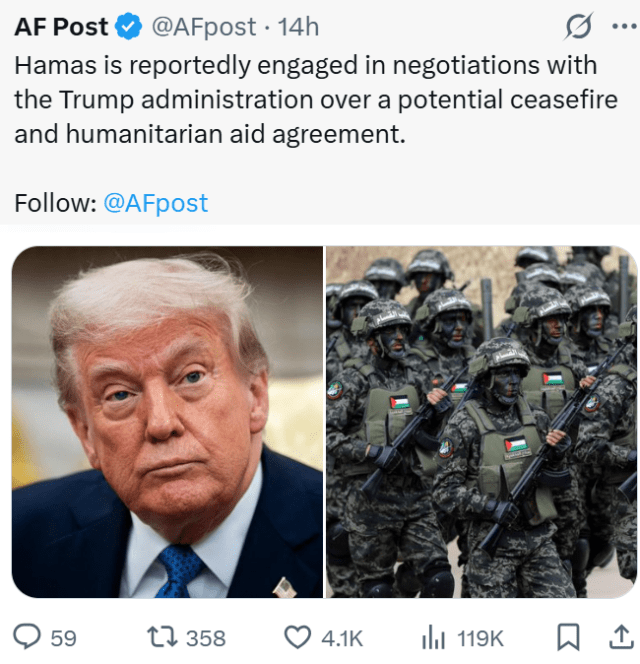Like the post with the heart icon
This screenshot has width=640, height=664.
click(x=297, y=637)
